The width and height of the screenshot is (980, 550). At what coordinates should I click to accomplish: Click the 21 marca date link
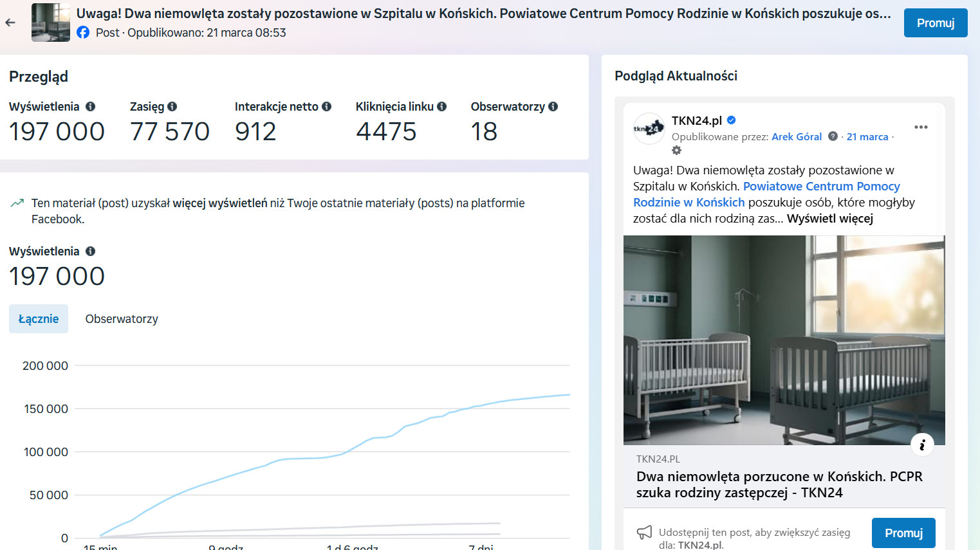pos(867,137)
